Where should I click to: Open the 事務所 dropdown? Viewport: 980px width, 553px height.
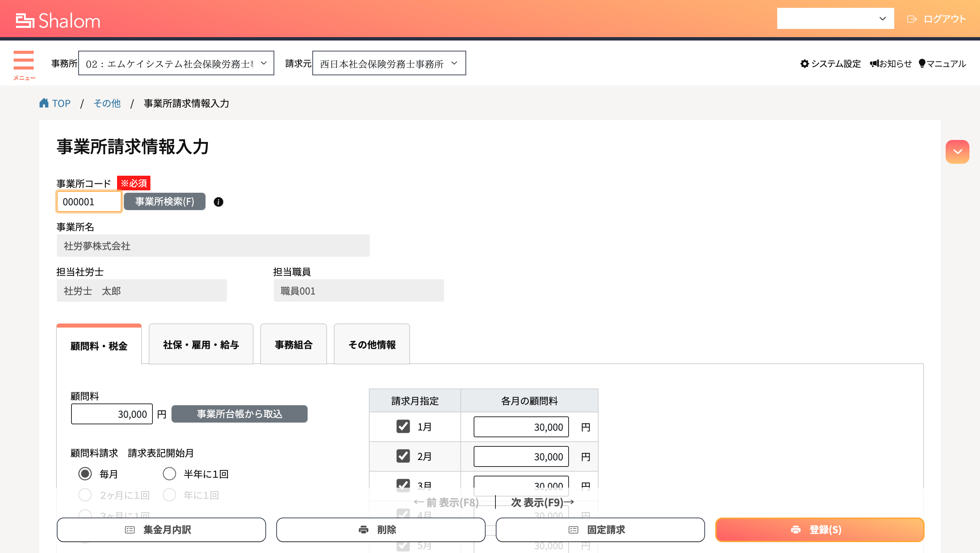[176, 63]
